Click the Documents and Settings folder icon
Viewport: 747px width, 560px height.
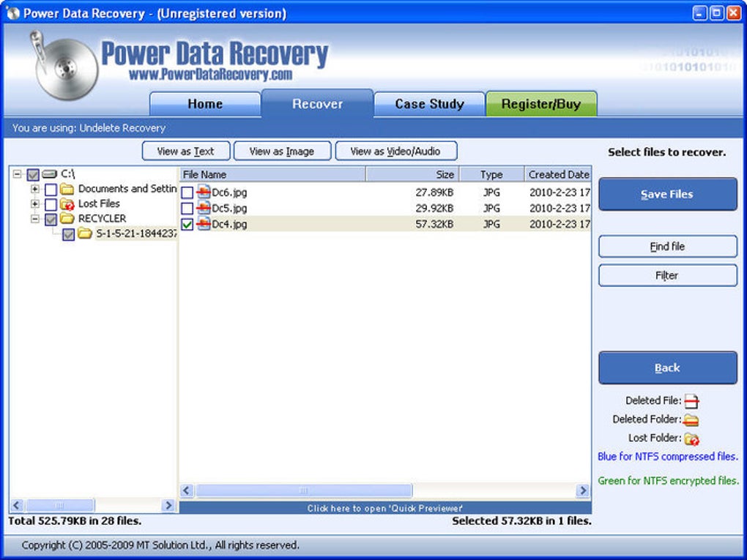67,189
